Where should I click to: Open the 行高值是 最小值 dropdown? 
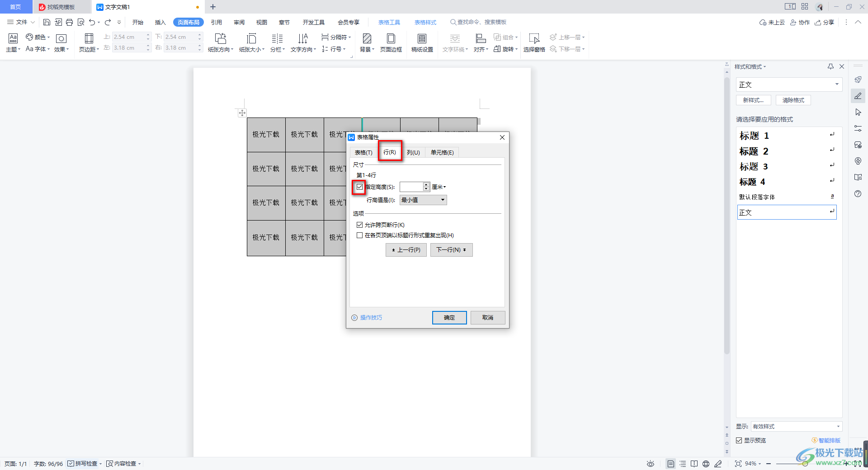point(423,200)
